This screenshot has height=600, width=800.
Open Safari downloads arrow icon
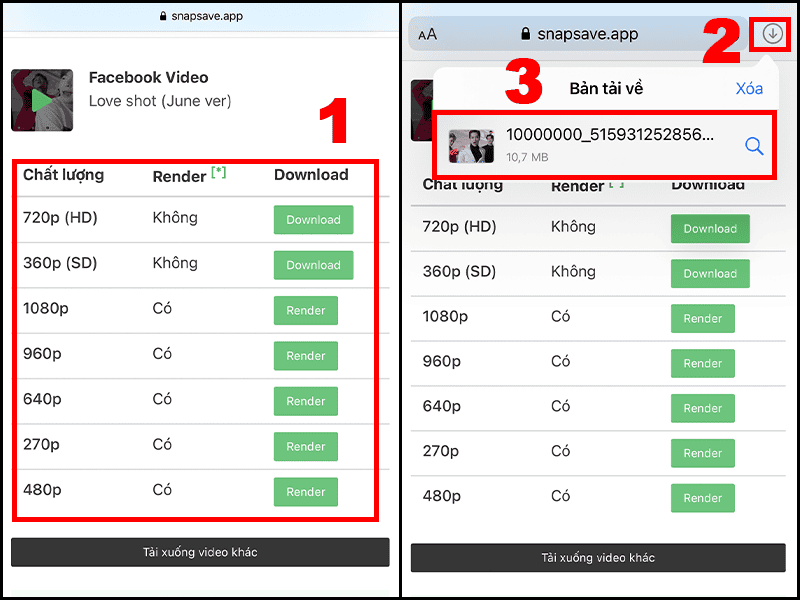click(772, 34)
